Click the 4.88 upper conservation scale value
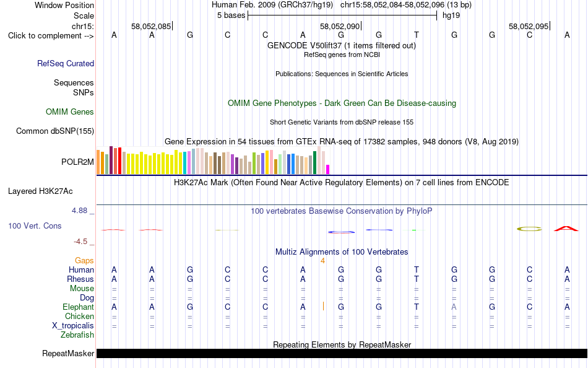The height and width of the screenshot is (368, 588). click(79, 211)
